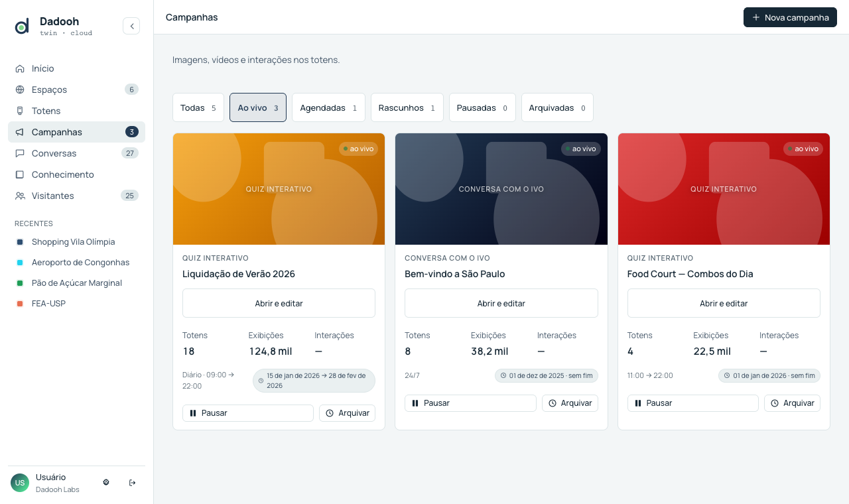The height and width of the screenshot is (504, 849).
Task: Create a new campaign with Nova campanha
Action: click(790, 17)
